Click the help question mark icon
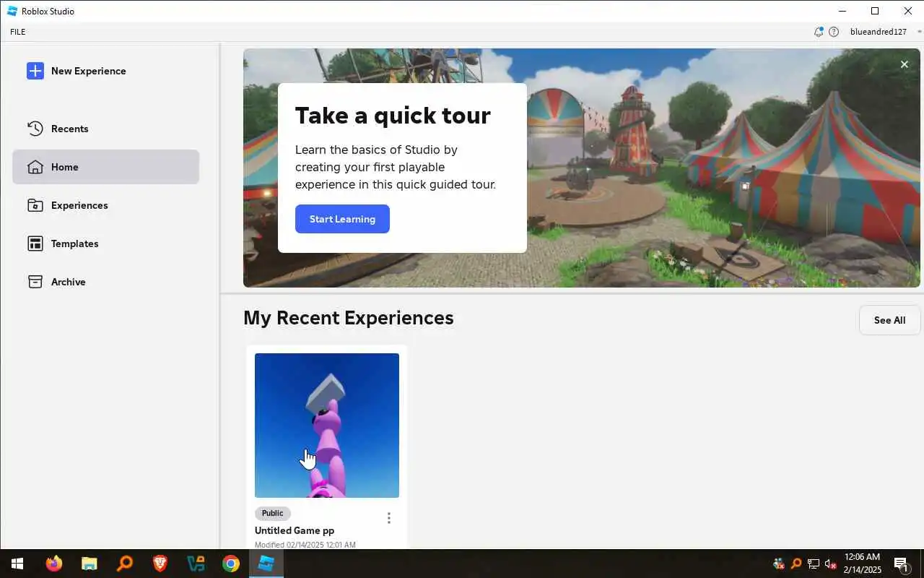 (834, 32)
